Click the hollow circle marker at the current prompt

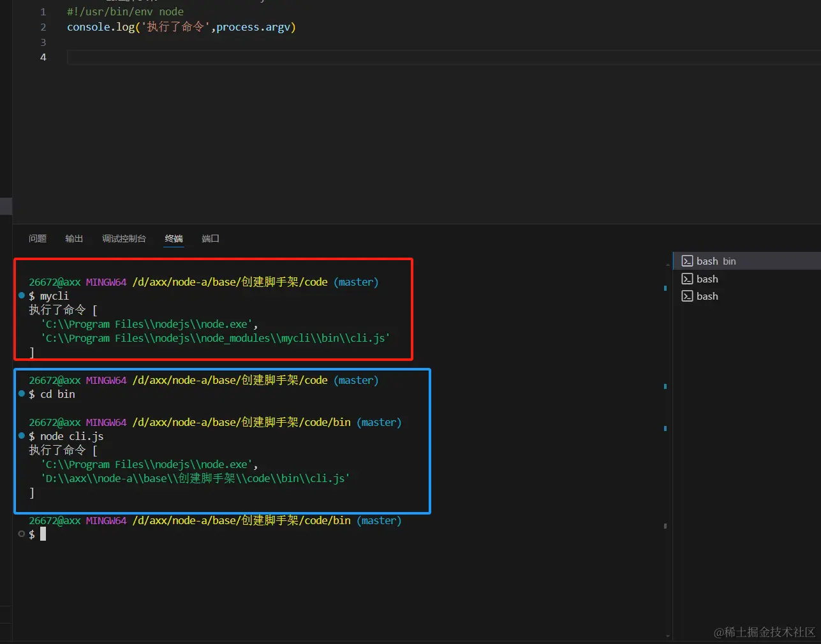point(22,534)
